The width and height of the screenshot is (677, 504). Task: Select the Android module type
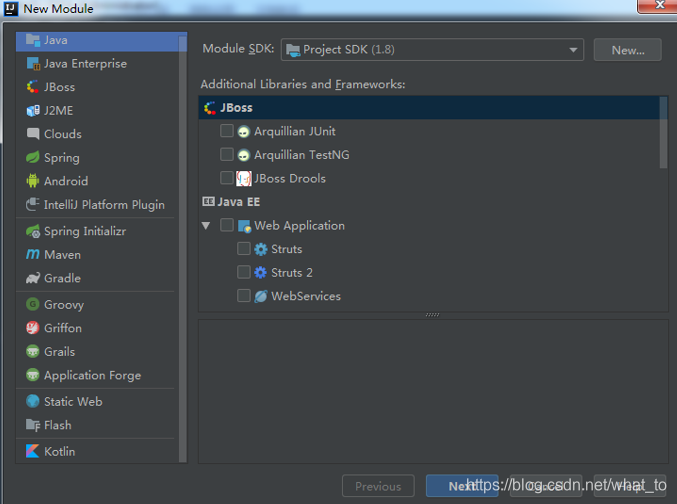[x=97, y=181]
